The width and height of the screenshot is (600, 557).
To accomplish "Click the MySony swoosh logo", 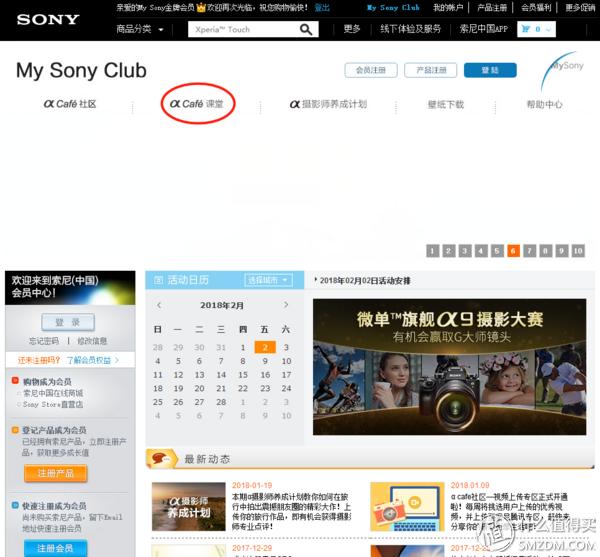I will click(x=562, y=70).
